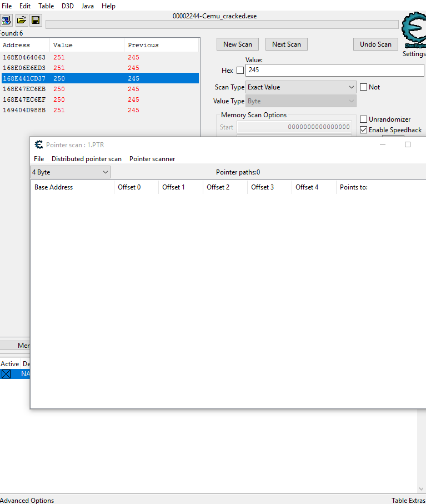Open the Value Type Byte dropdown
Screen dimensions: 426x504
click(x=301, y=101)
